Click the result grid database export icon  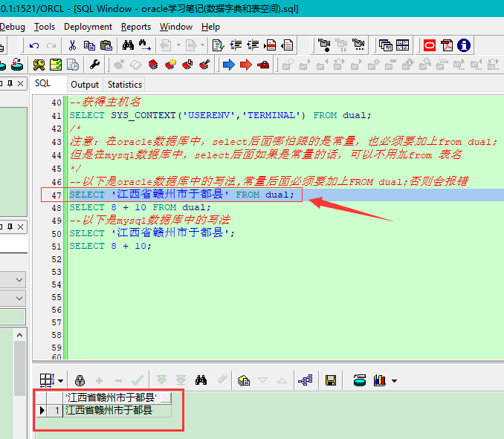click(x=360, y=381)
